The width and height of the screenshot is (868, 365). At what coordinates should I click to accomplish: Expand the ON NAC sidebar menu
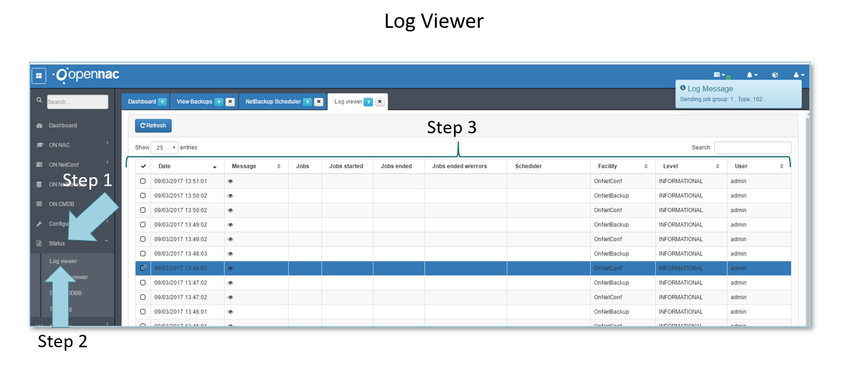(71, 145)
